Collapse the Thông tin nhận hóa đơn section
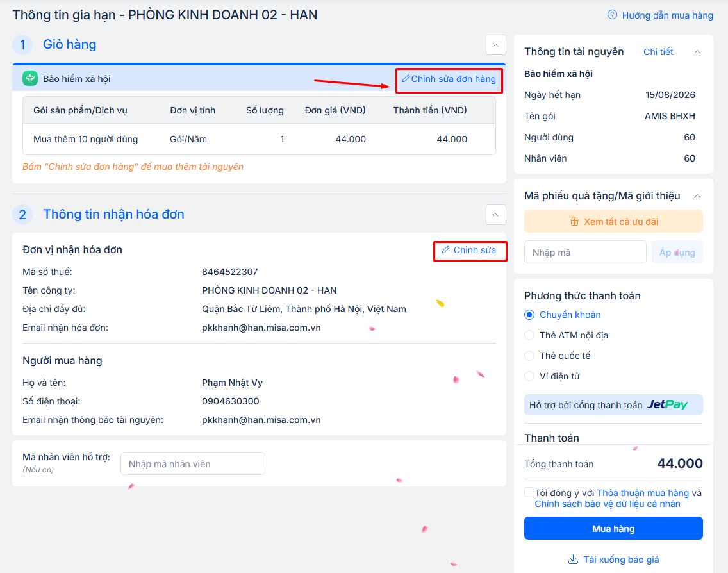This screenshot has height=573, width=728. (x=495, y=215)
